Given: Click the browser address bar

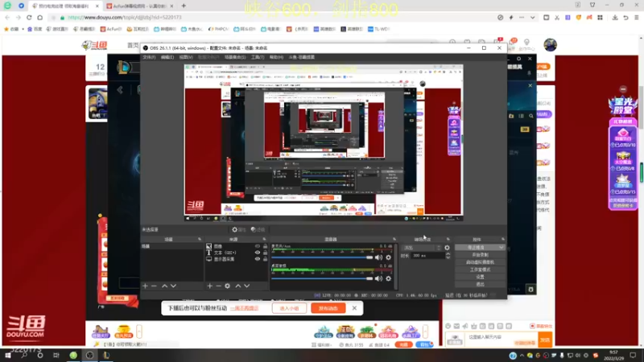Looking at the screenshot, I should 271,18.
